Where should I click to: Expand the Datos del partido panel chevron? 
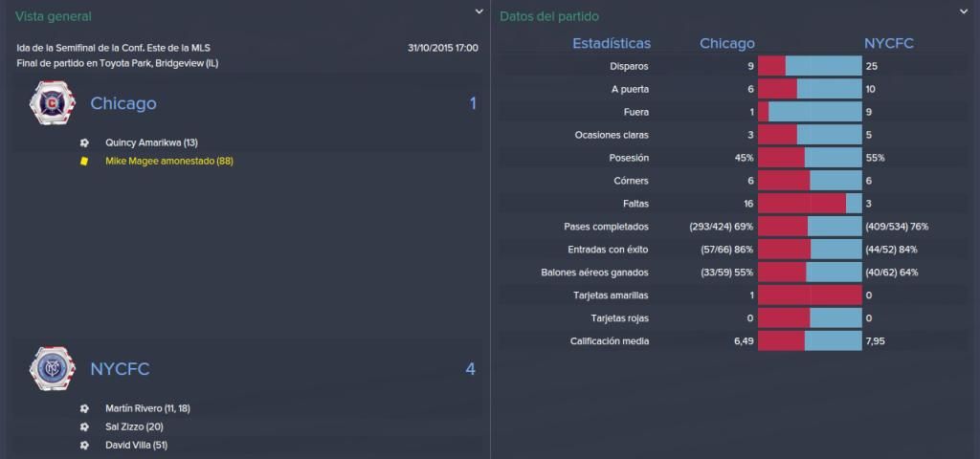click(x=963, y=11)
